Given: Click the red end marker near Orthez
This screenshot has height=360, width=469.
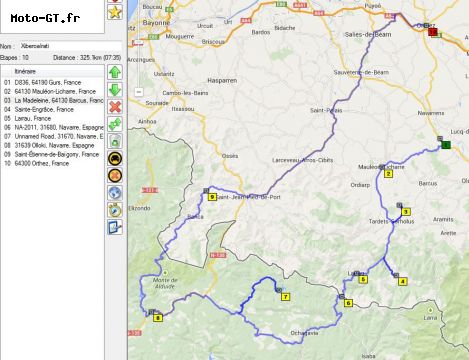Looking at the screenshot, I should (432, 32).
